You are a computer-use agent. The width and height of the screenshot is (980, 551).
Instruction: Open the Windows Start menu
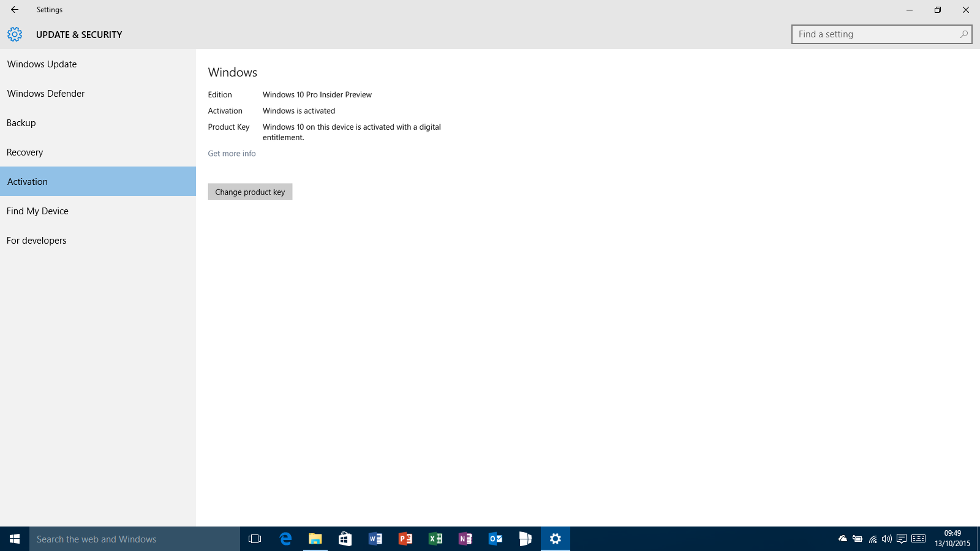(x=15, y=539)
